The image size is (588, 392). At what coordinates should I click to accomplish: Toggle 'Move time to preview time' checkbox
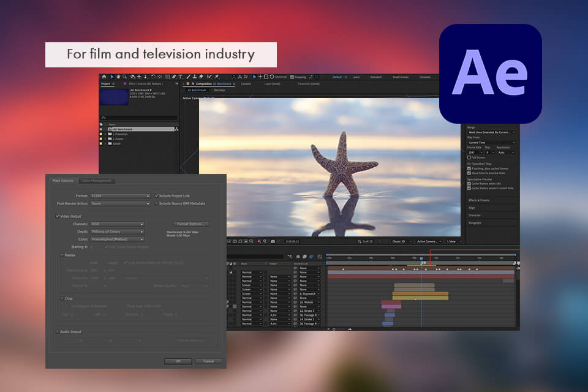469,173
